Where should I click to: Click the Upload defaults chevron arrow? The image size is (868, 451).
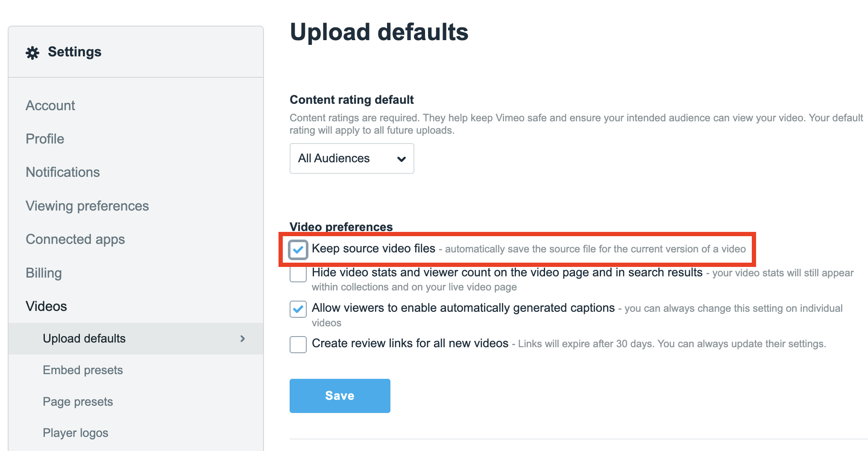[x=243, y=339]
